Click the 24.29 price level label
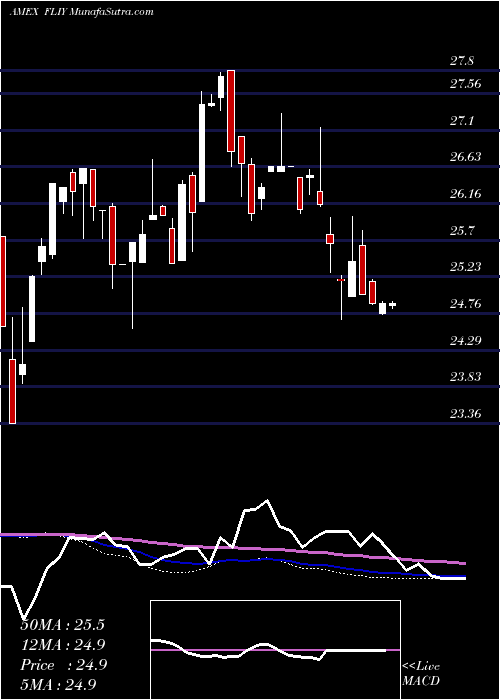 click(x=465, y=341)
